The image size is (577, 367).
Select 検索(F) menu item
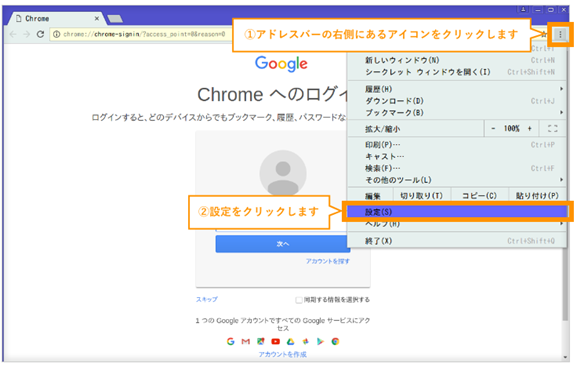(x=456, y=168)
